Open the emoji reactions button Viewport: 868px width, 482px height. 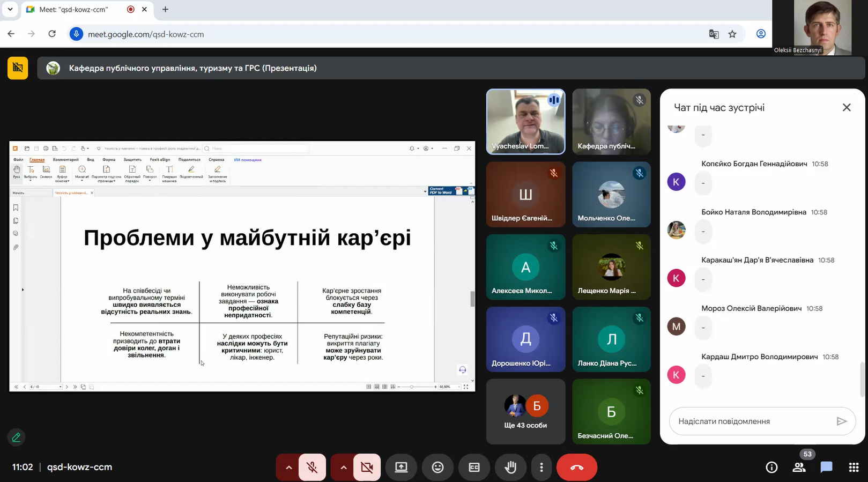[437, 468]
